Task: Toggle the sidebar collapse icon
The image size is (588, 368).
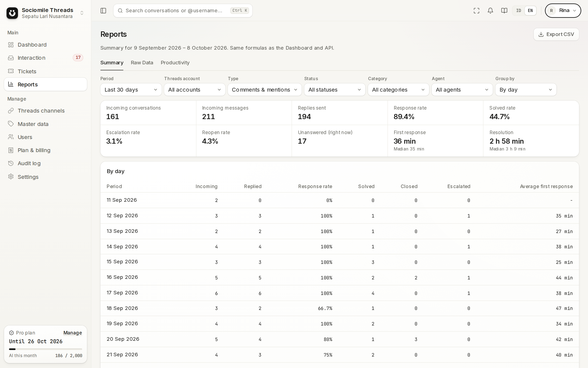Action: (103, 11)
